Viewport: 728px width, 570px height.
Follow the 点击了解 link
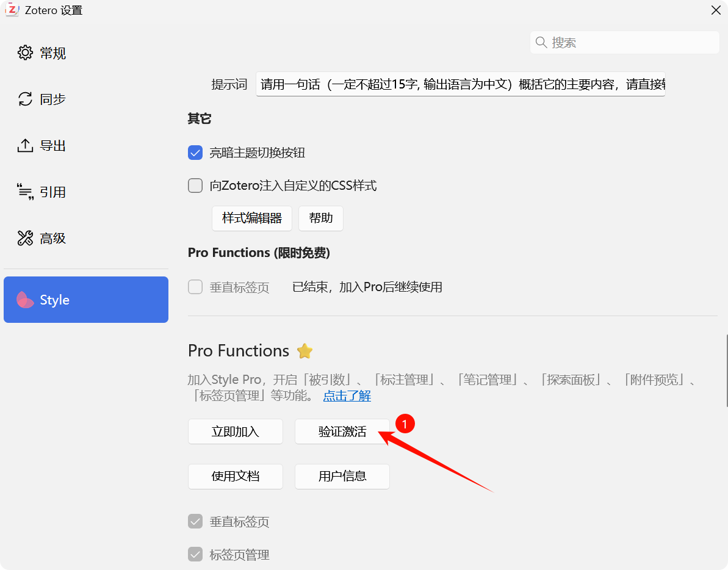point(347,395)
